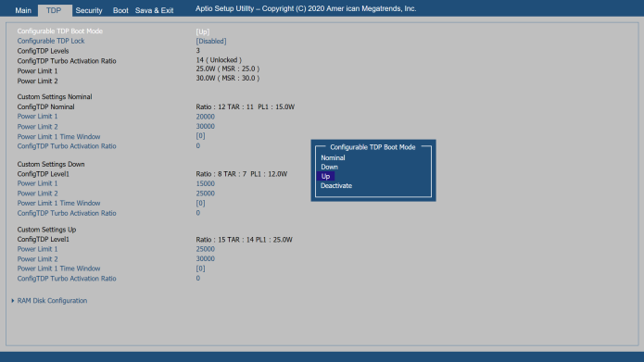Select Up section Turbo Activation Ratio
The image size is (644, 362).
click(67, 279)
